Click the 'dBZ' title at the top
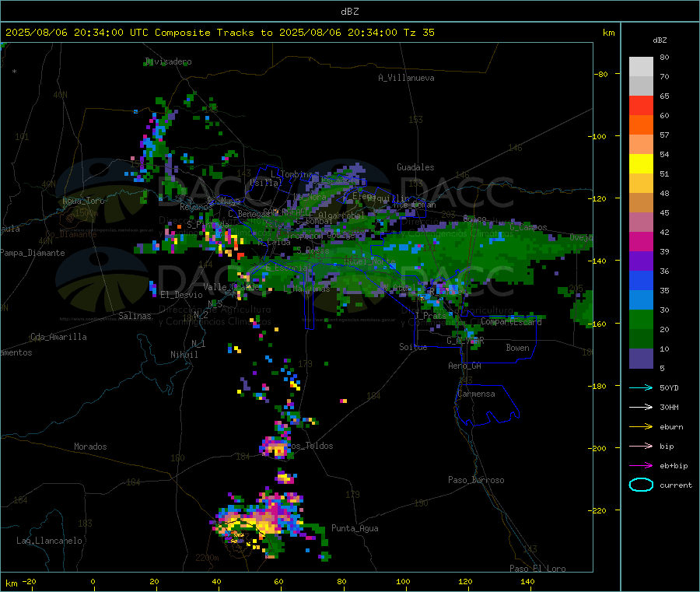The image size is (700, 592). point(349,12)
